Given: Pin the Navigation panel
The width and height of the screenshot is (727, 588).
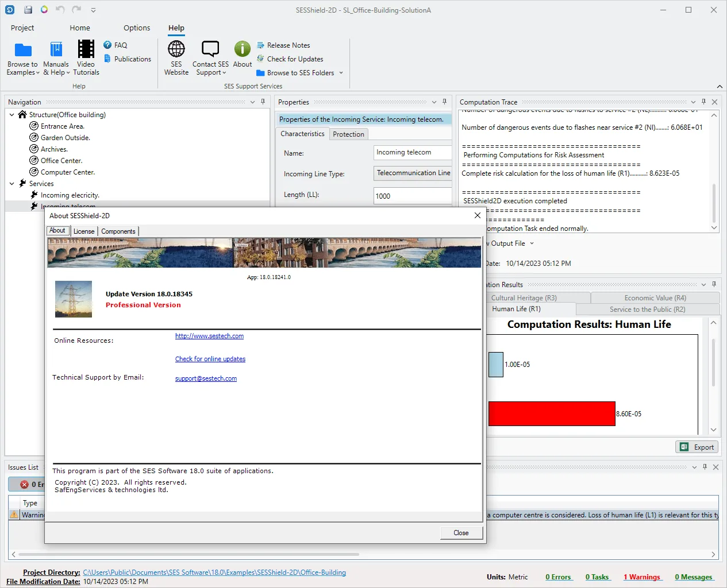Looking at the screenshot, I should click(263, 102).
